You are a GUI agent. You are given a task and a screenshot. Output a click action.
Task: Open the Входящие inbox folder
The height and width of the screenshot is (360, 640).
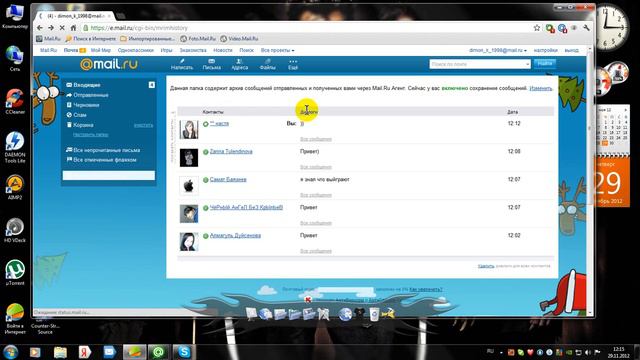(x=87, y=85)
